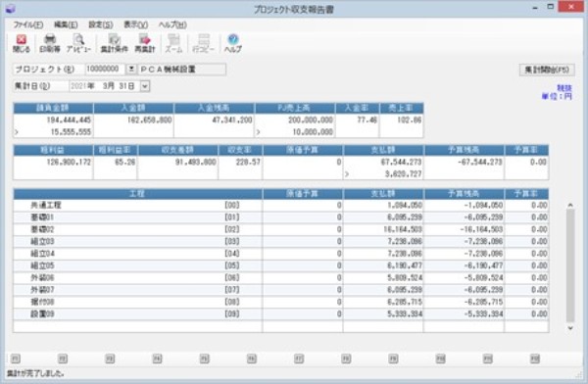Select the 外装06 row
588x384 pixels.
point(281,277)
